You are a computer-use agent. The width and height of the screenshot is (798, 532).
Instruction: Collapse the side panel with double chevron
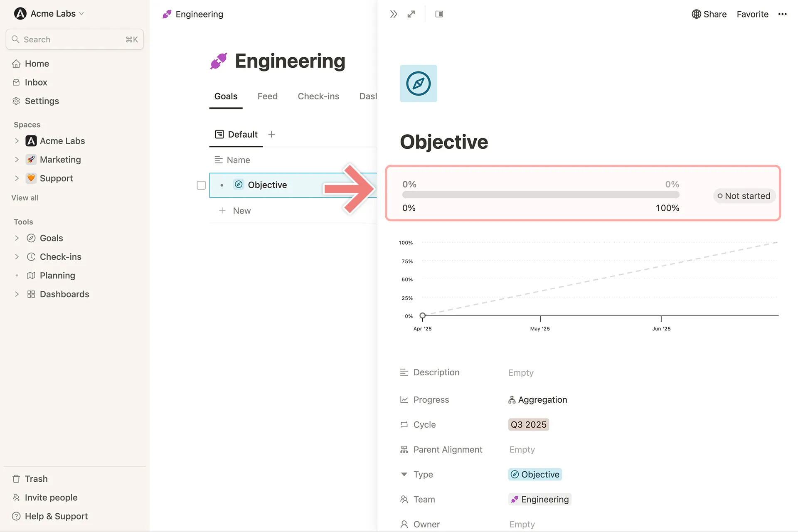coord(393,14)
